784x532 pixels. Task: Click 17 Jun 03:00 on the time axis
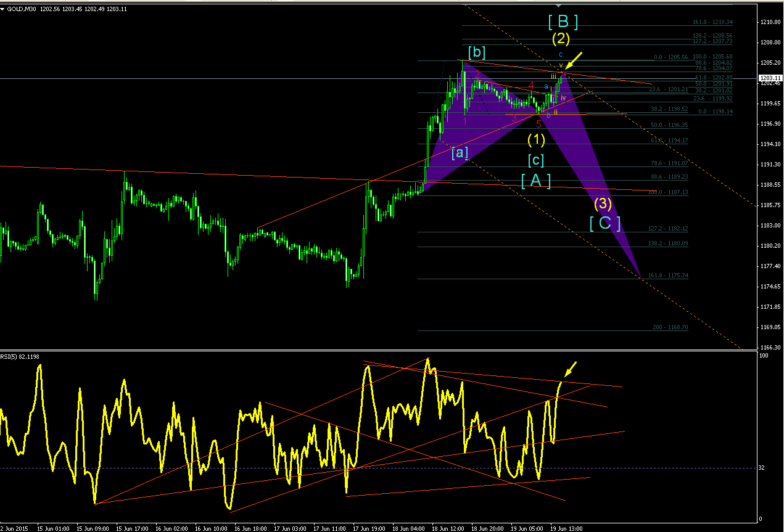coord(289,528)
